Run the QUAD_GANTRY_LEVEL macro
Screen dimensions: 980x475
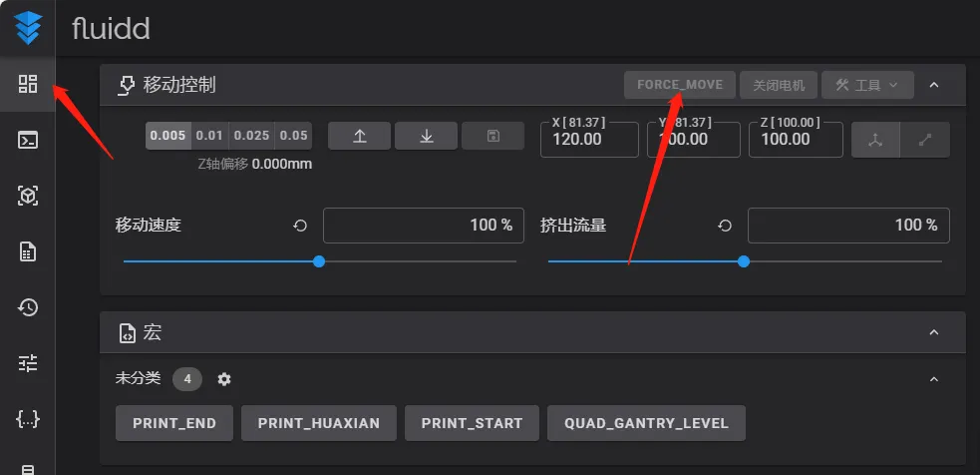click(646, 423)
